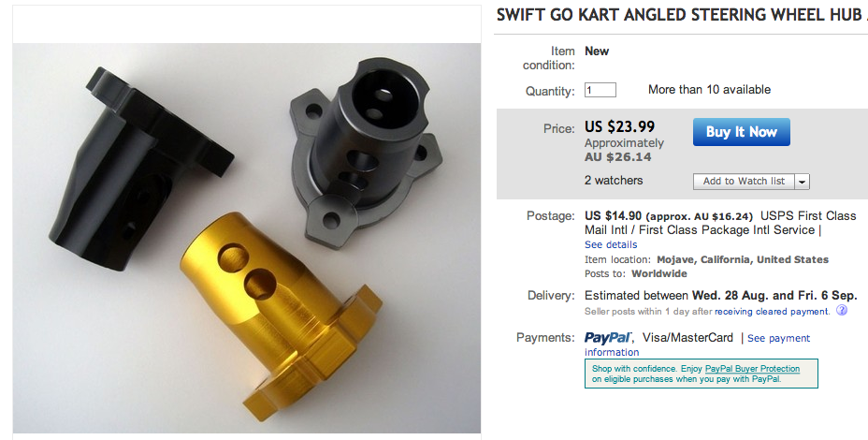
Task: Click the US $14.90 postage cost
Action: pyautogui.click(x=613, y=215)
